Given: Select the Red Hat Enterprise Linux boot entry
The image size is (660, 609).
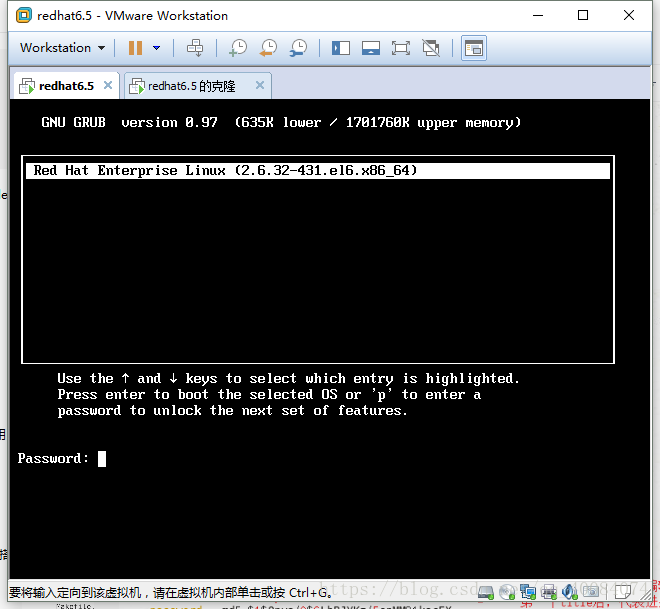Looking at the screenshot, I should click(318, 170).
